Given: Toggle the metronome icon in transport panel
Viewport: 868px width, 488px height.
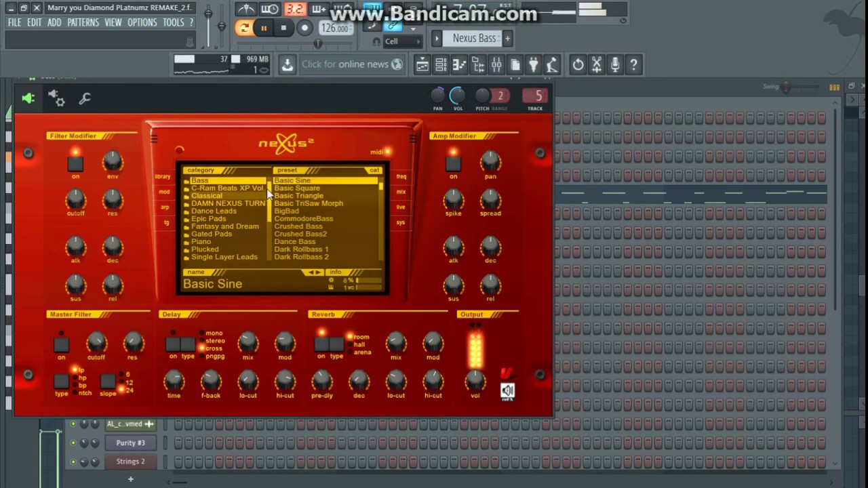Looking at the screenshot, I should pyautogui.click(x=245, y=9).
